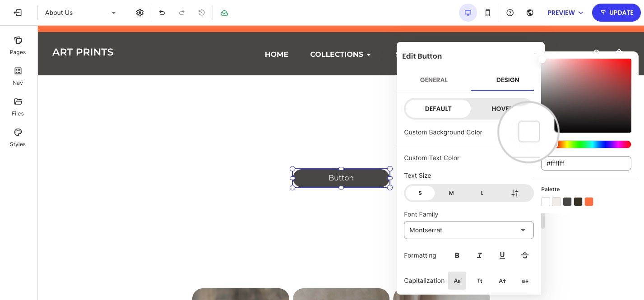
Task: Select lowercase capitalization option
Action: [525, 281]
